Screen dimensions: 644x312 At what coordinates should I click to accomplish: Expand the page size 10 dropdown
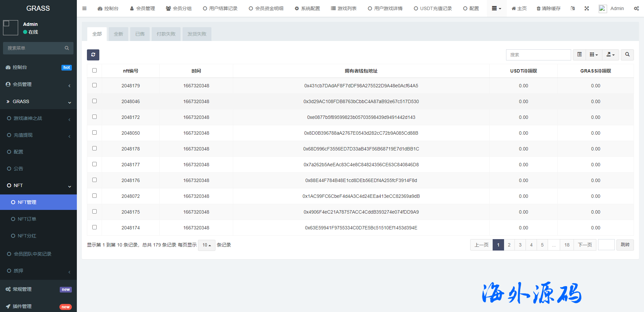pos(206,245)
